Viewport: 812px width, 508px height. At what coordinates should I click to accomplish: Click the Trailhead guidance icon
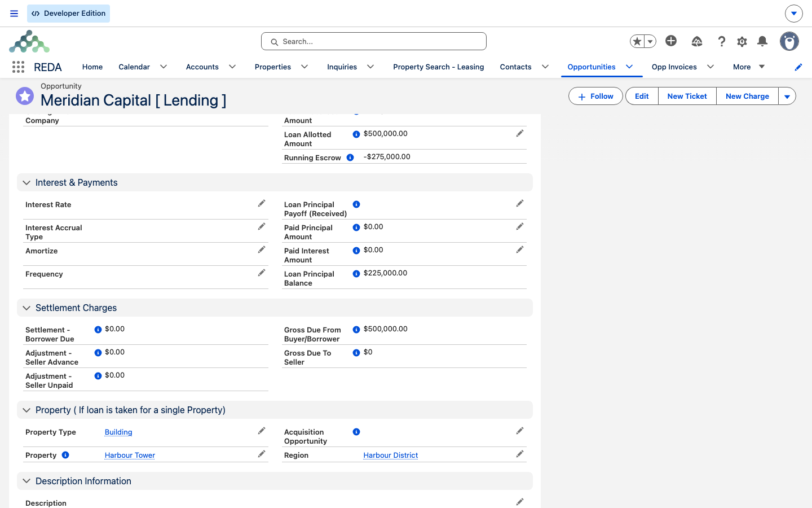pos(697,41)
